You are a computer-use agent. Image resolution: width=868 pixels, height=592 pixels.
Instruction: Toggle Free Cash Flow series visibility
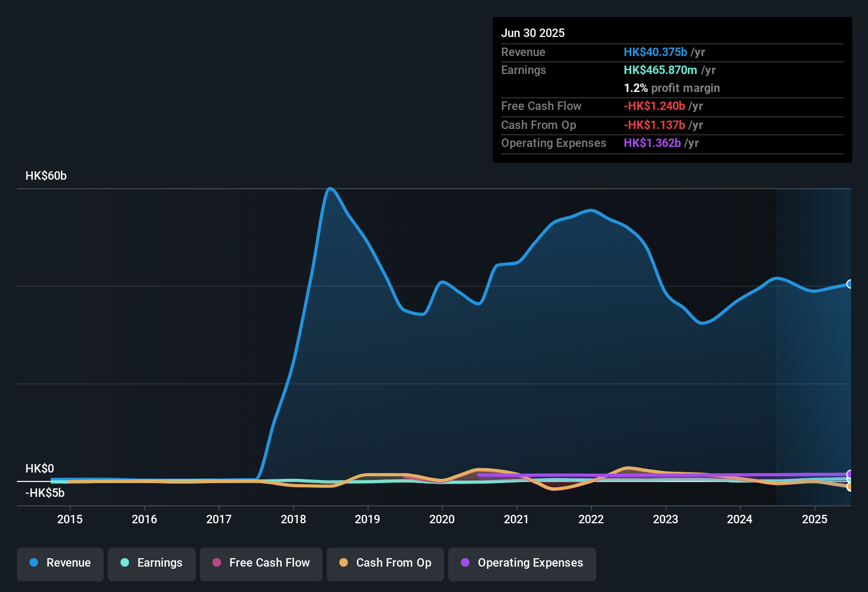261,563
